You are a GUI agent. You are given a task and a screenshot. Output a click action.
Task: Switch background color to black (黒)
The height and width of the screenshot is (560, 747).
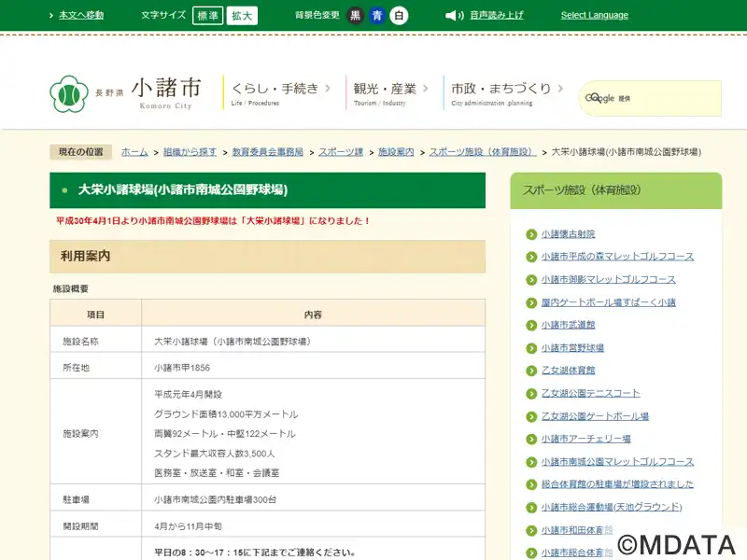click(x=355, y=15)
